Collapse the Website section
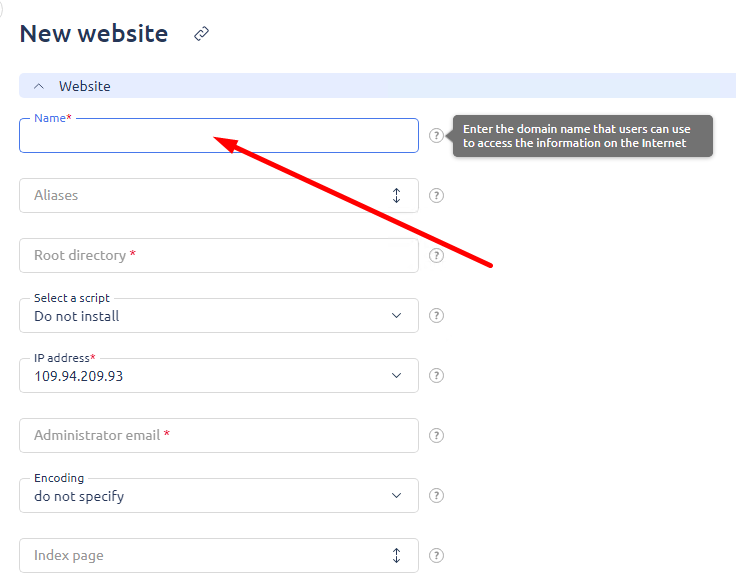Viewport: 736px width, 587px height. point(39,87)
